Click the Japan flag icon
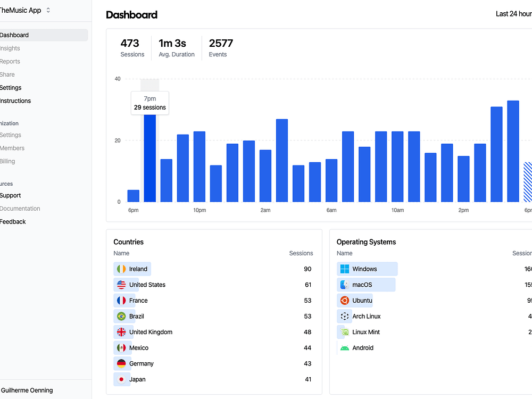The height and width of the screenshot is (399, 532). (x=121, y=379)
